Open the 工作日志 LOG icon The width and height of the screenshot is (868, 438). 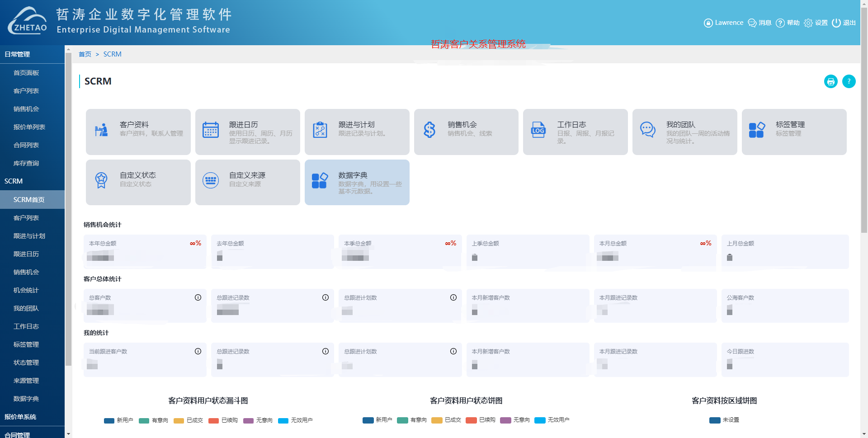[x=538, y=130]
